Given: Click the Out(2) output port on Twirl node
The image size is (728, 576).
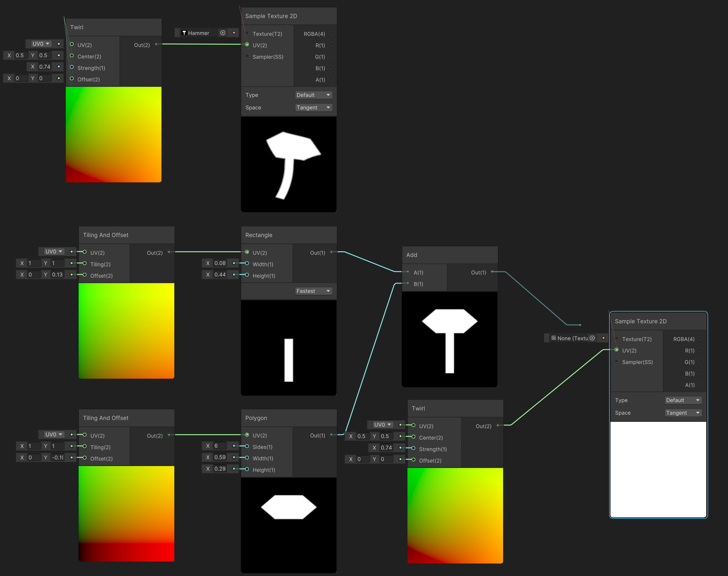Looking at the screenshot, I should click(x=156, y=44).
